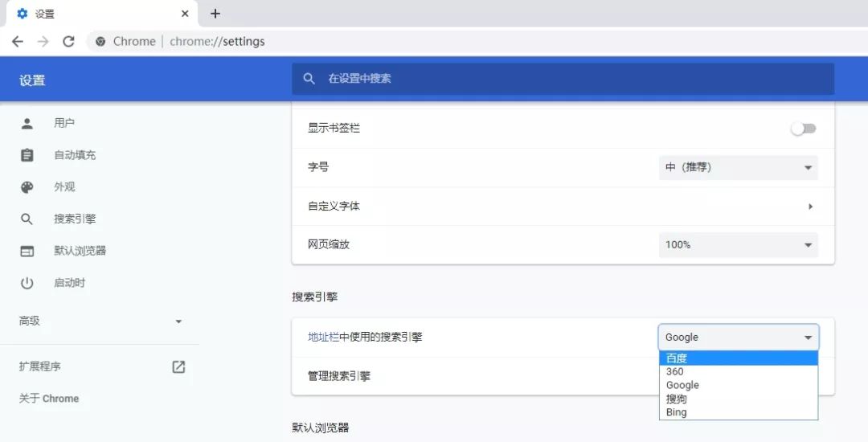868x442 pixels.
Task: Close the 设置 tab
Action: pos(185,14)
